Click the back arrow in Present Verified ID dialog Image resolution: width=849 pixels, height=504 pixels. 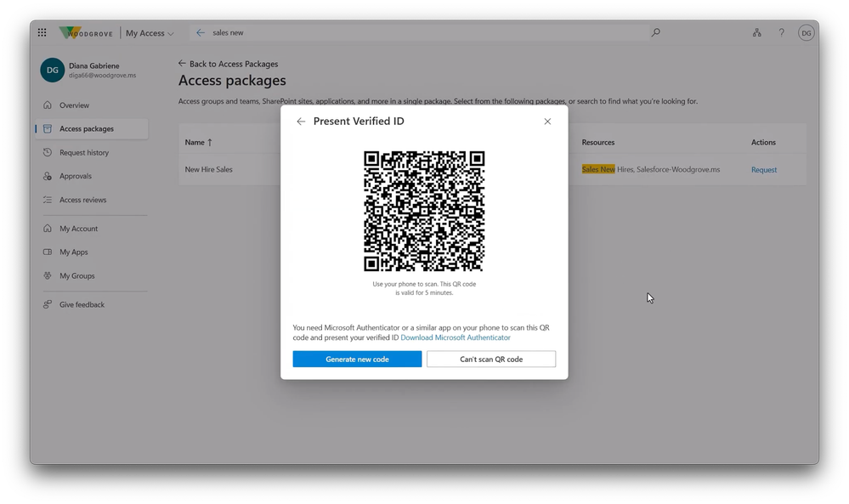click(301, 122)
